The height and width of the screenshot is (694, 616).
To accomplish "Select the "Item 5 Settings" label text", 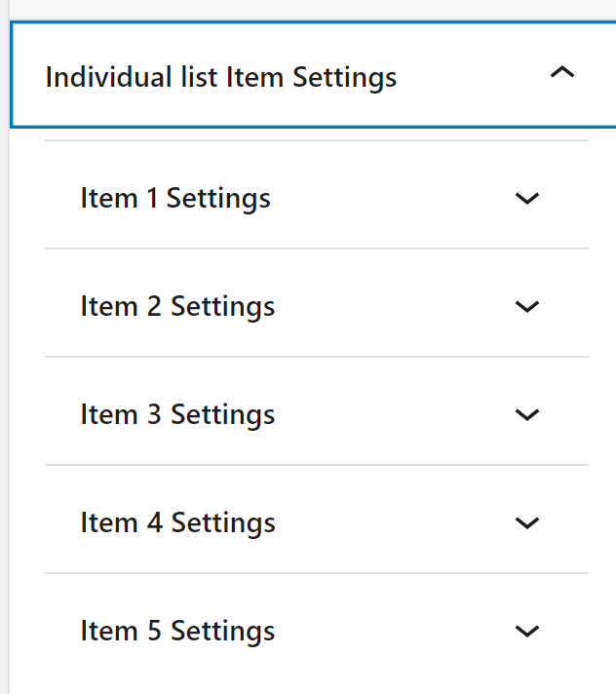I will (x=177, y=632).
